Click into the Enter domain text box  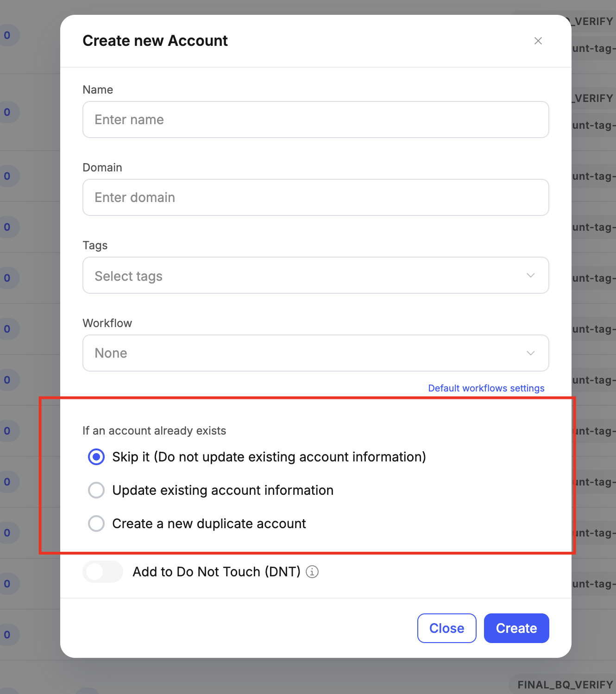click(315, 197)
